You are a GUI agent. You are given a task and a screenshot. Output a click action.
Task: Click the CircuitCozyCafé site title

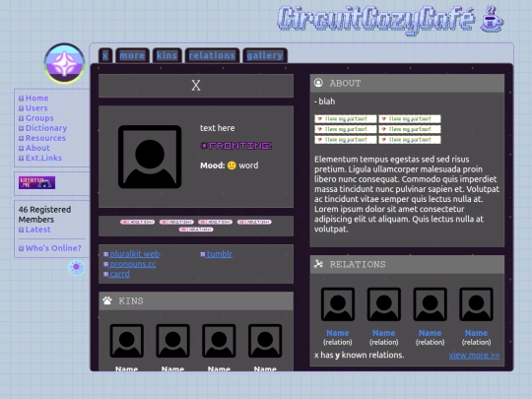click(x=376, y=20)
